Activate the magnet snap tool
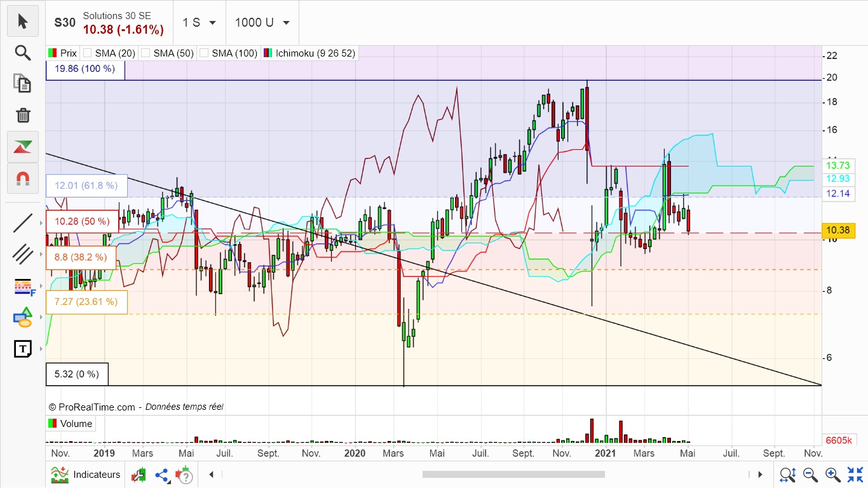Image resolution: width=868 pixels, height=488 pixels. (x=23, y=179)
